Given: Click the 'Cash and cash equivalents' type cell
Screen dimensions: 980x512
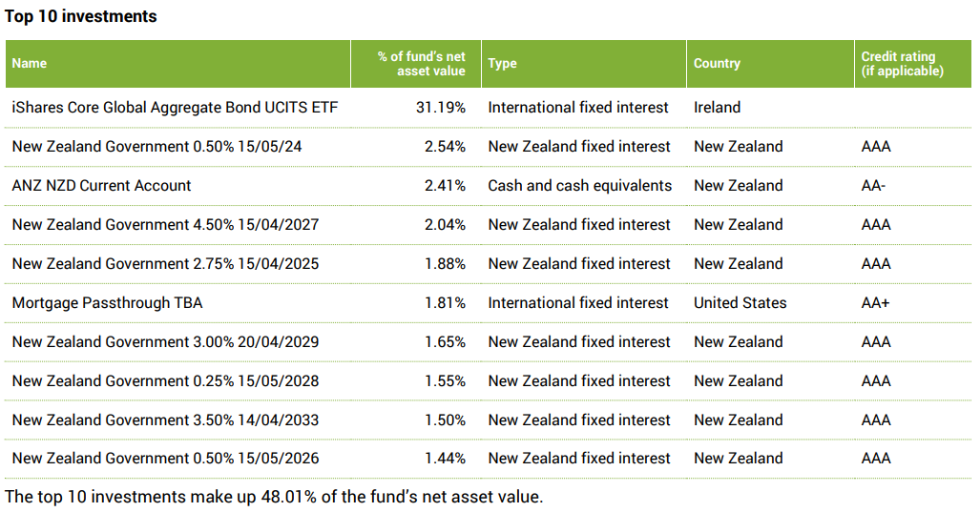Looking at the screenshot, I should pyautogui.click(x=579, y=186).
